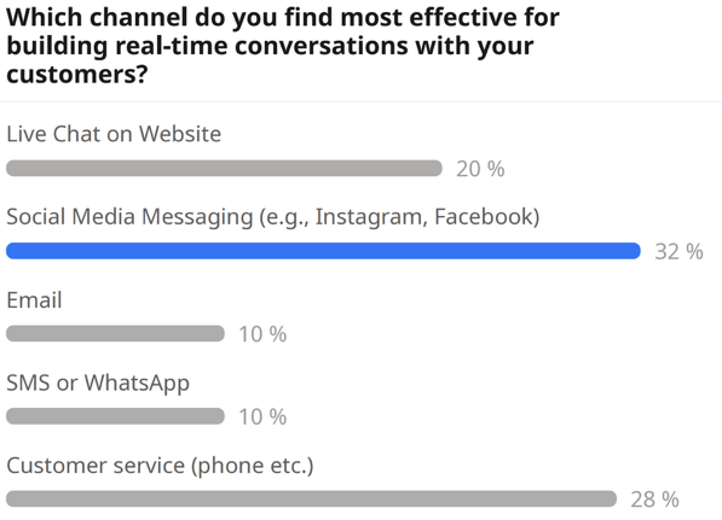Screen dimensions: 722x520
Task: Click the Customer service result bar
Action: click(x=311, y=499)
